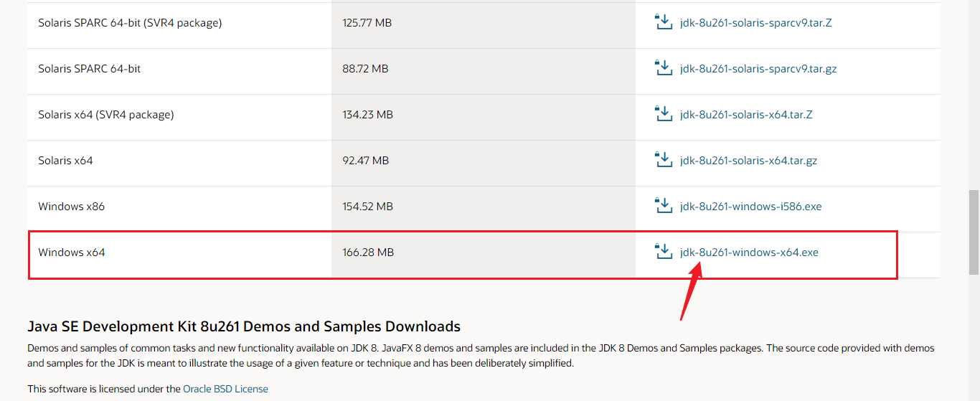Click download icon for jdk-8u261-solaris-x64.tar.Z
Screen dimensions: 980x401
click(x=664, y=114)
